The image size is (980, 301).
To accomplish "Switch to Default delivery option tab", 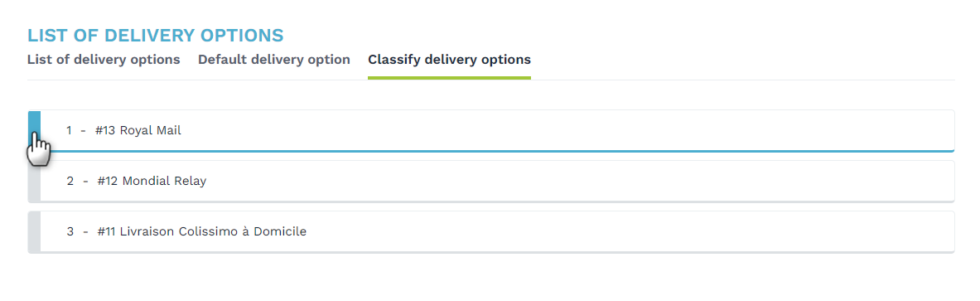I will point(273,60).
